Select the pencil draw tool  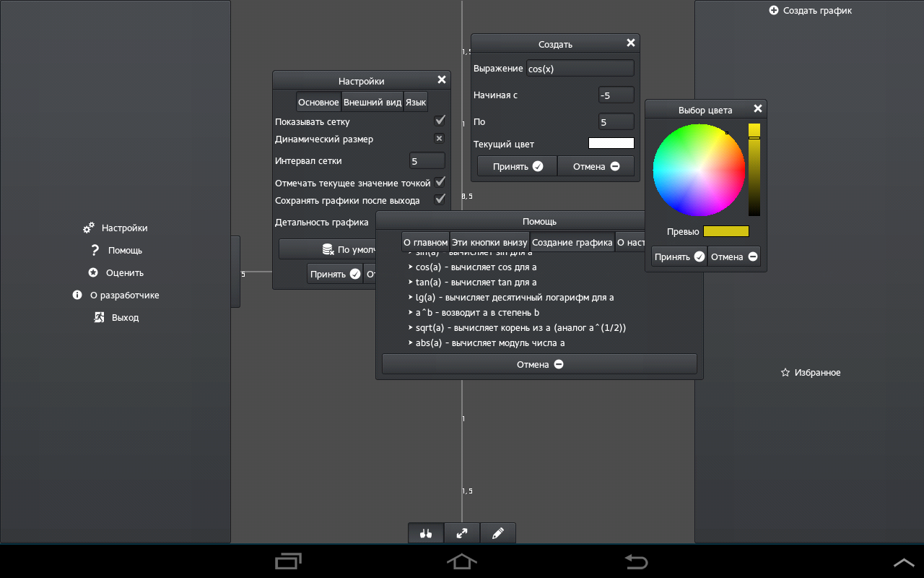[x=497, y=533]
